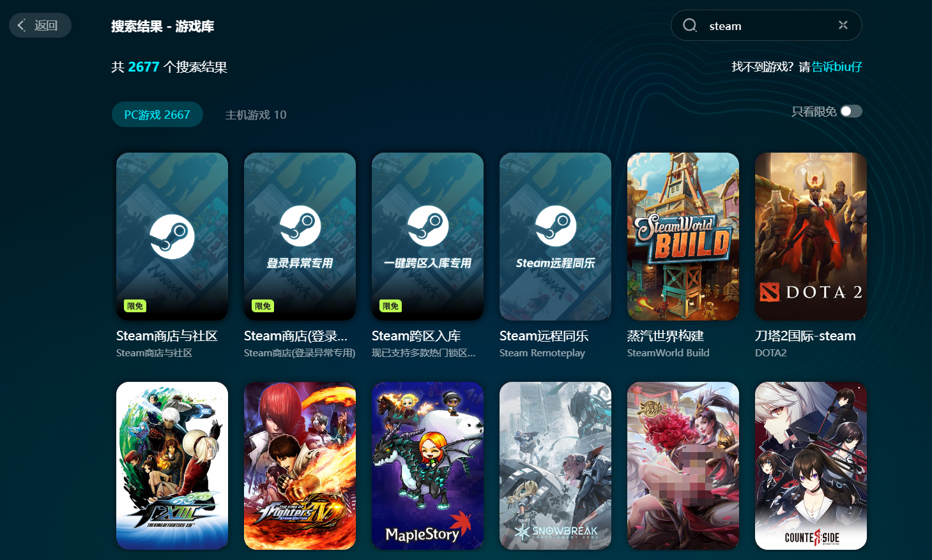The image size is (932, 560).
Task: Open the Steam远程同乐 card thumbnail
Action: coord(555,236)
